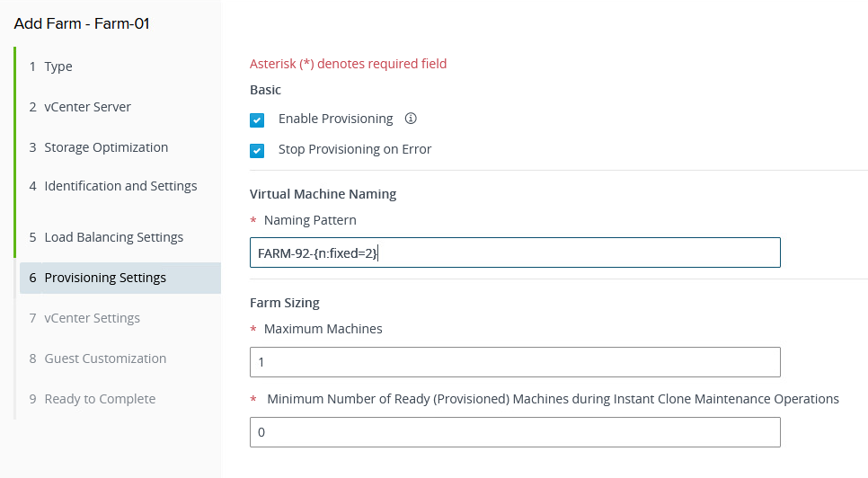Click the 'Enable Provisioning' label text
The height and width of the screenshot is (478, 868).
pyautogui.click(x=335, y=119)
